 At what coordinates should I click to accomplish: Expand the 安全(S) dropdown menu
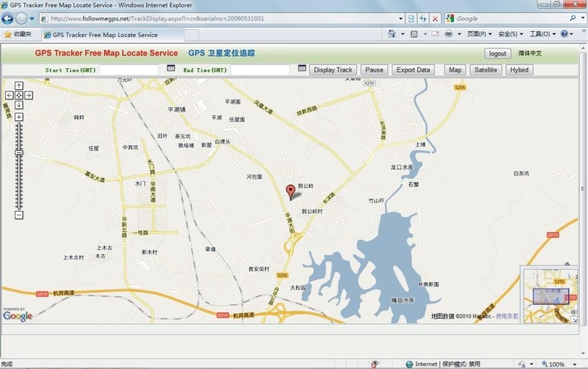(x=511, y=34)
